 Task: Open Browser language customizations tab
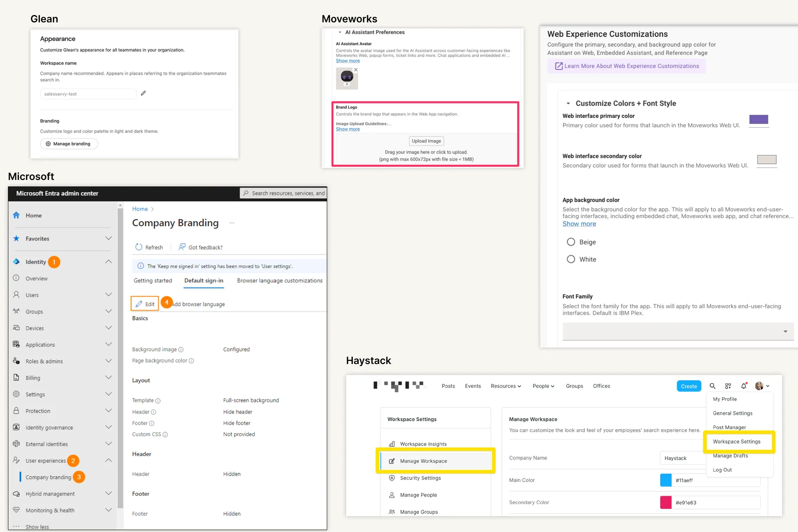coord(280,281)
